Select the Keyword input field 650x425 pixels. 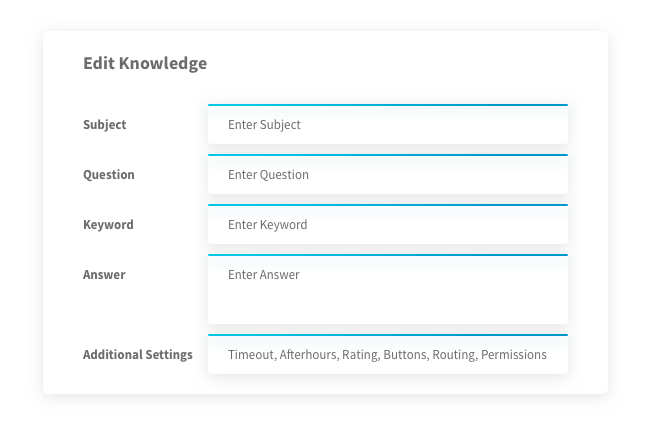coord(387,225)
